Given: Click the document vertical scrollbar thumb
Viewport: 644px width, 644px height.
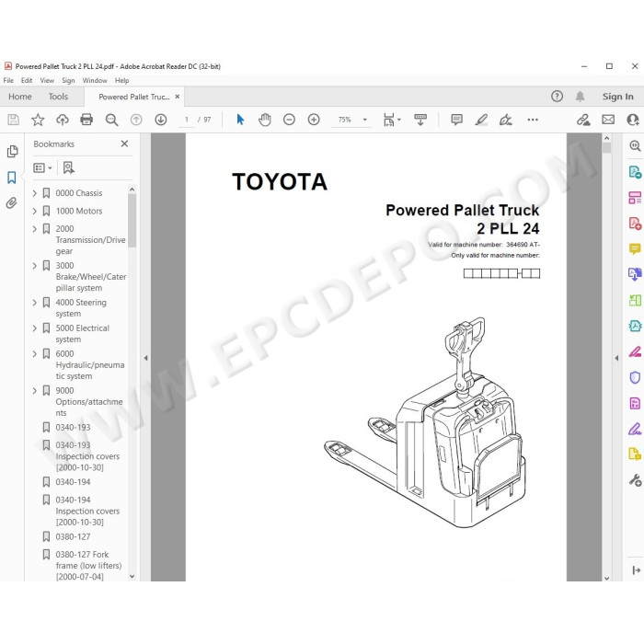Looking at the screenshot, I should 606,148.
